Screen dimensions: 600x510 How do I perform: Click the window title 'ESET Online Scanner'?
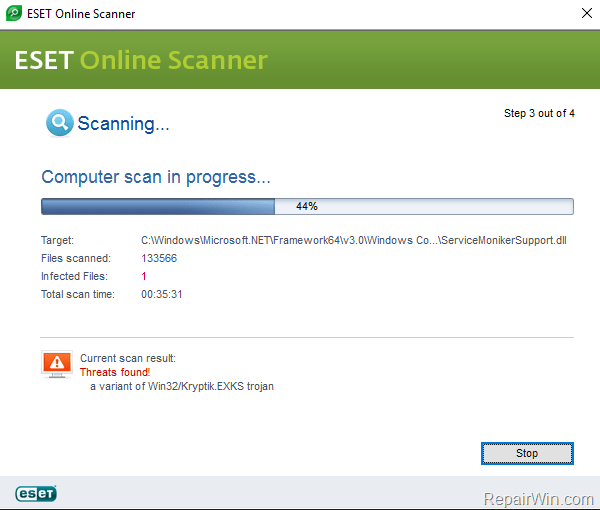pos(81,14)
